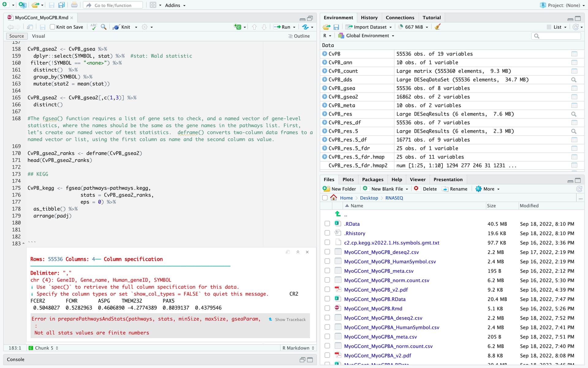
Task: Click the Publish blue icon in editor
Action: click(305, 27)
